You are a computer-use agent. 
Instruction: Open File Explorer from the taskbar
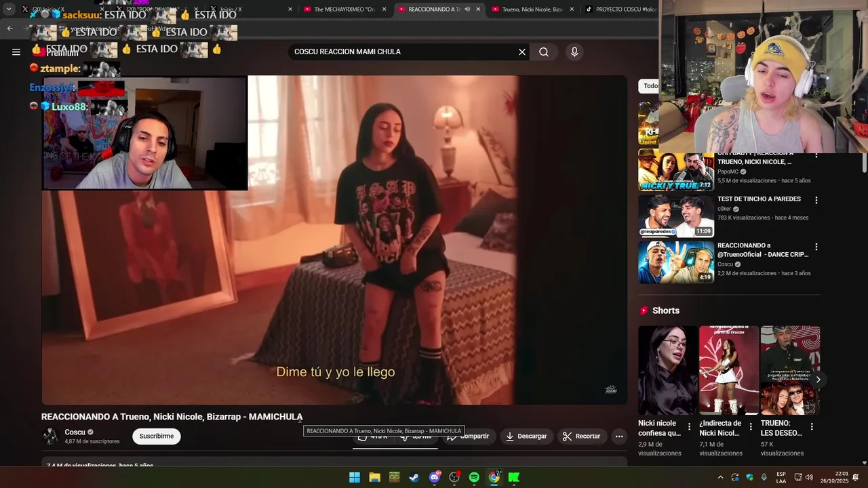click(x=374, y=477)
